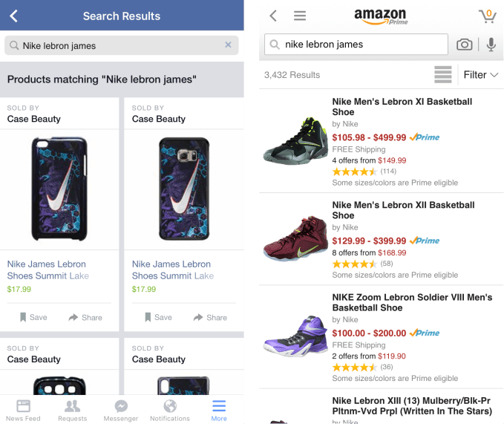Open the More tab
The width and height of the screenshot is (504, 424).
coord(219,410)
